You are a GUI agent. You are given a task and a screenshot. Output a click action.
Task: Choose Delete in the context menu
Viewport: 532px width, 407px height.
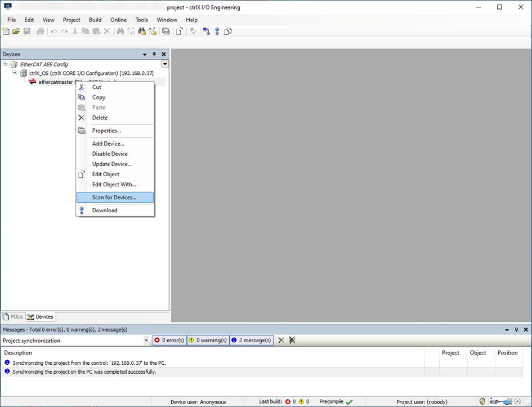(x=115, y=118)
